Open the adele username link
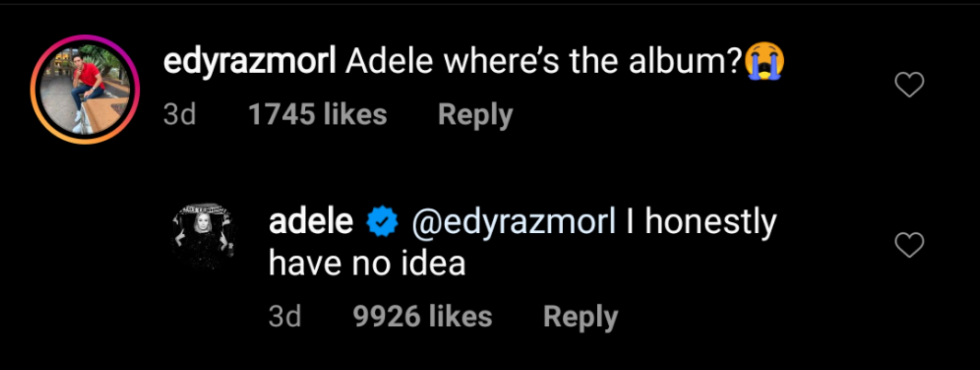Viewport: 980px width, 370px height. pos(311,221)
